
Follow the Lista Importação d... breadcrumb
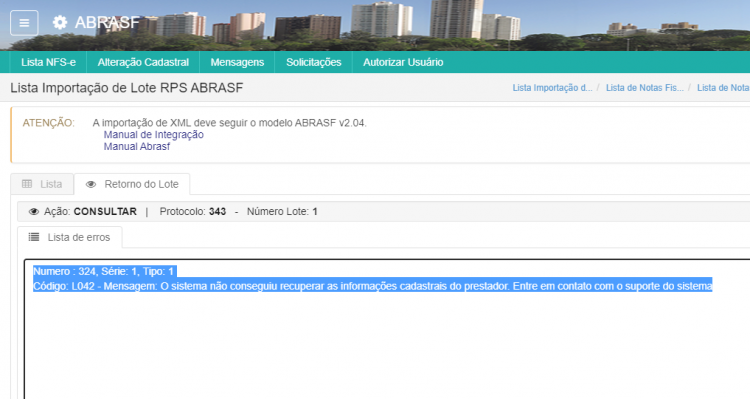(x=552, y=88)
